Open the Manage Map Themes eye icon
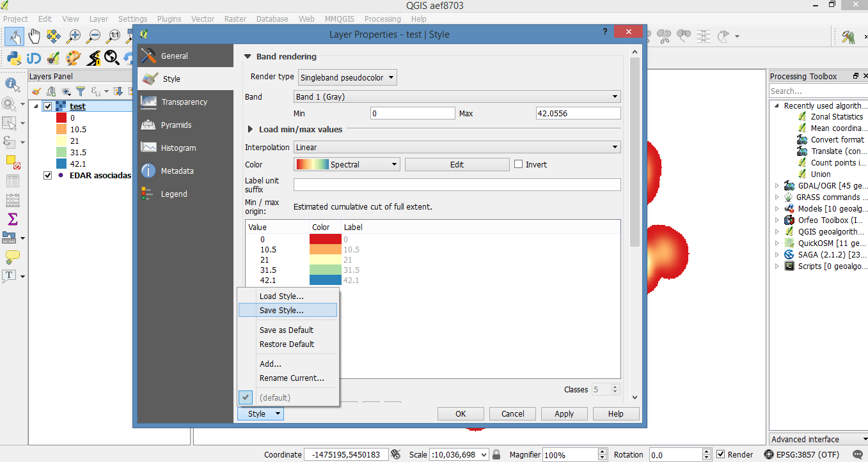This screenshot has height=462, width=868. tap(65, 91)
